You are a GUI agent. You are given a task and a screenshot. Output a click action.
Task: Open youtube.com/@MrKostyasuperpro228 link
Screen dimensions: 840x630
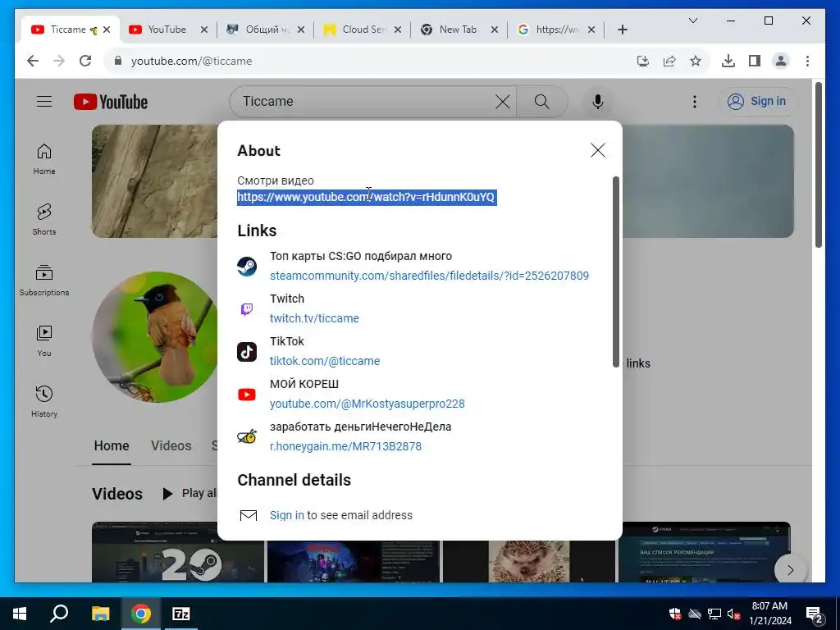[x=367, y=404]
